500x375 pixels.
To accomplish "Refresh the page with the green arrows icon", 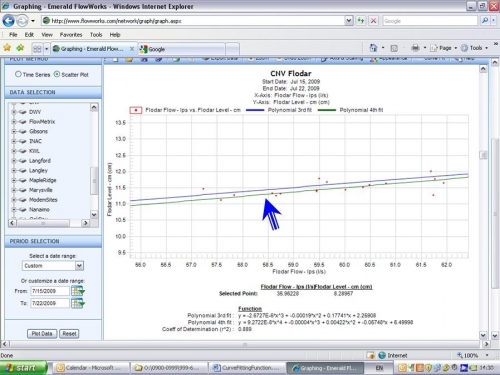I will tap(361, 21).
